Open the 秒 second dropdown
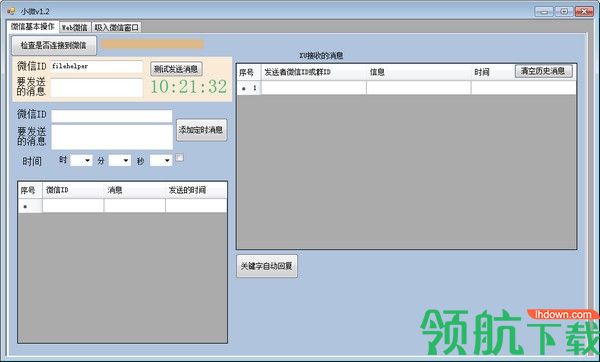This screenshot has width=600, height=362. (x=161, y=160)
